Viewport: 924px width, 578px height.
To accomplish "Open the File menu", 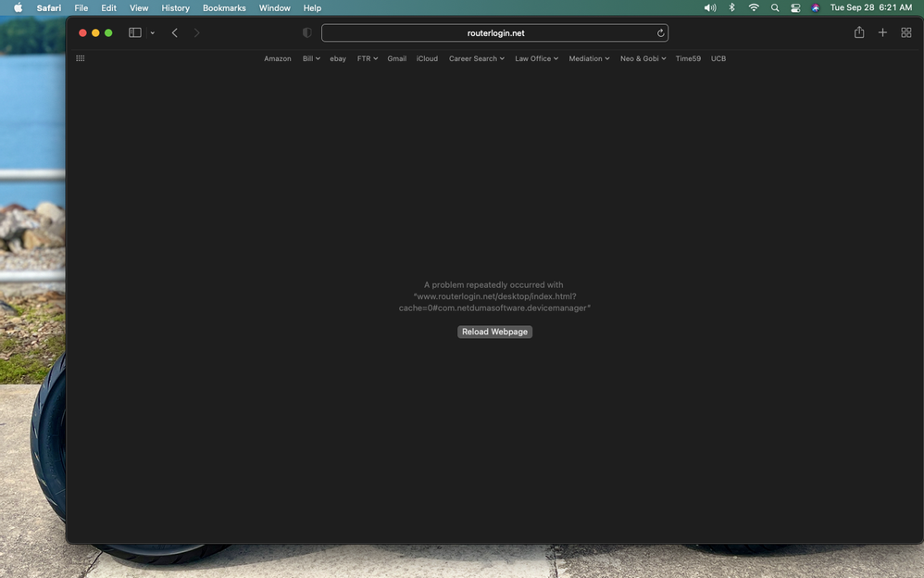I will [81, 7].
